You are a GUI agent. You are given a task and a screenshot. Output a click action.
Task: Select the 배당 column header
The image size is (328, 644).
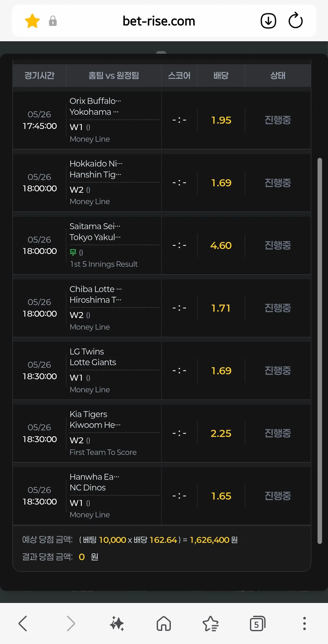pyautogui.click(x=221, y=75)
